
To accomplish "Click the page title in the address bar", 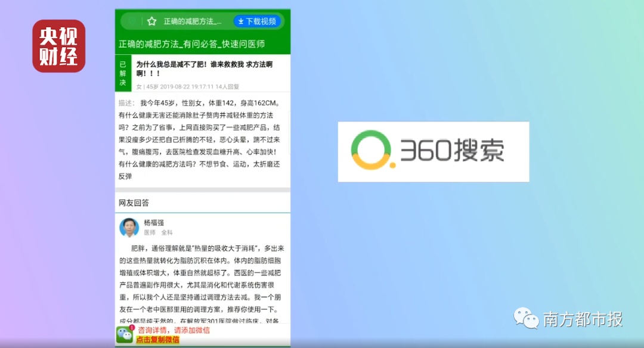I will [192, 21].
